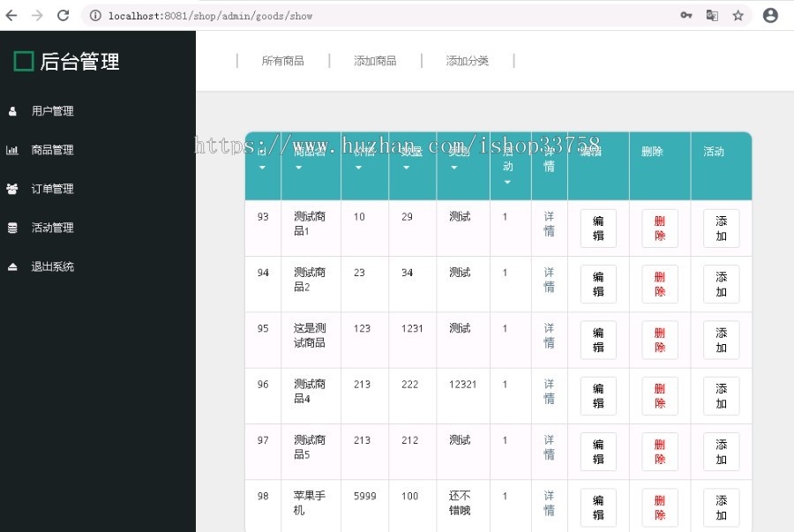
Task: Open the 添加分类 menu item
Action: pyautogui.click(x=467, y=60)
